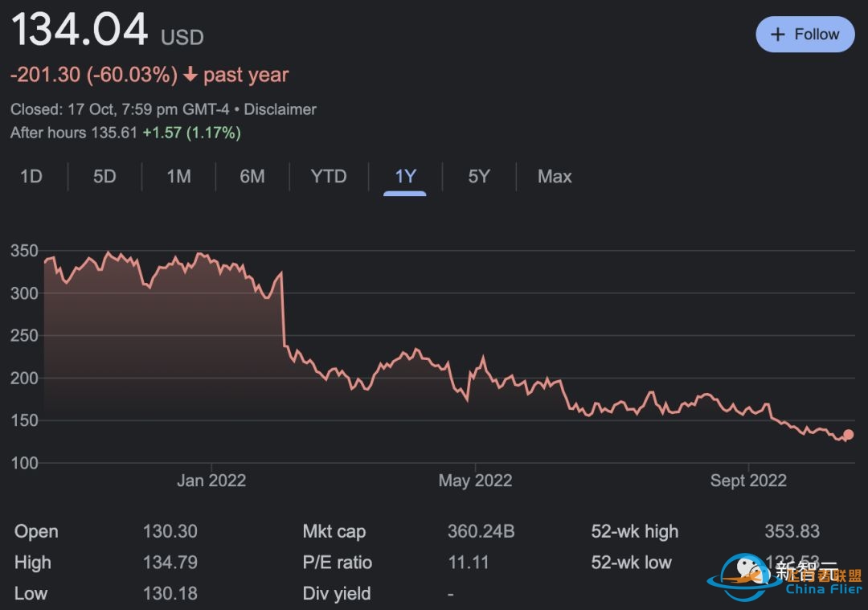Click the endpoint dot on price chart

[848, 435]
